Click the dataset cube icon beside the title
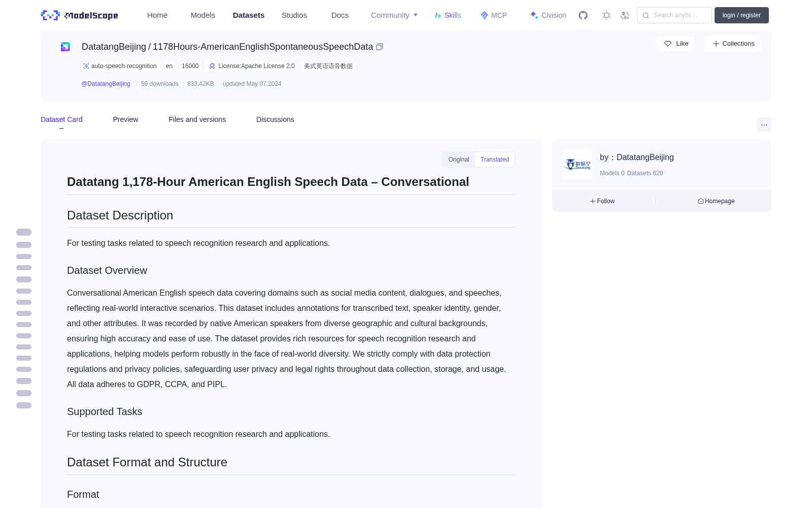The width and height of the screenshot is (812, 508). [65, 47]
